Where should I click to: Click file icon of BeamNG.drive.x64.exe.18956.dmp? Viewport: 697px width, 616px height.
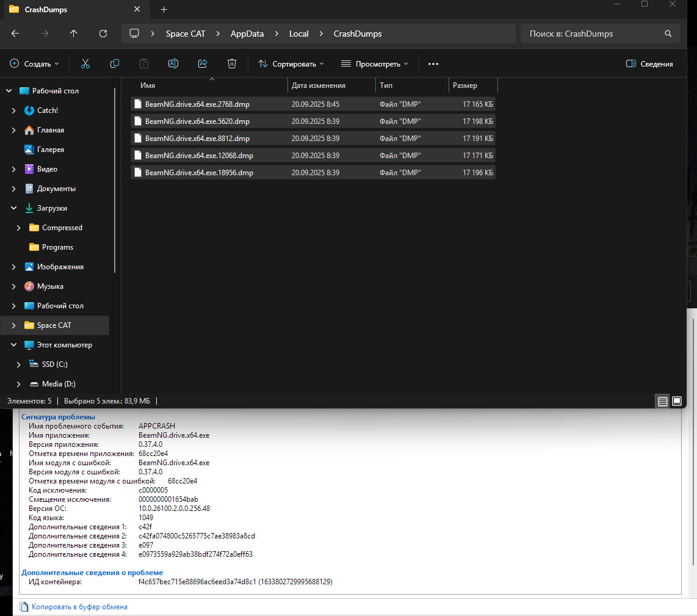pyautogui.click(x=138, y=173)
